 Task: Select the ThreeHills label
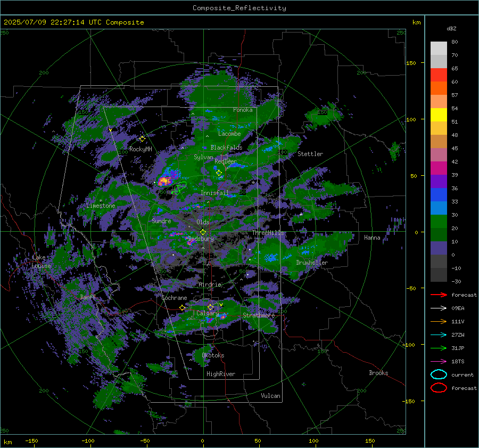point(268,233)
